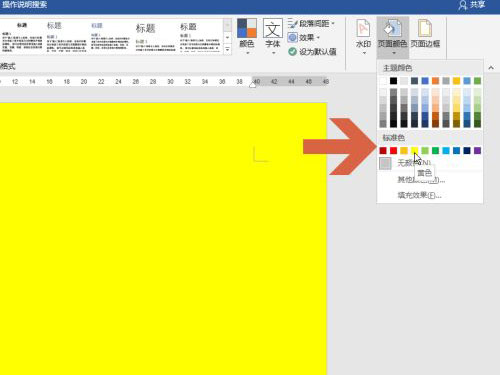Open the 水印 dropdown arrow
This screenshot has height=375, width=500.
[x=364, y=53]
